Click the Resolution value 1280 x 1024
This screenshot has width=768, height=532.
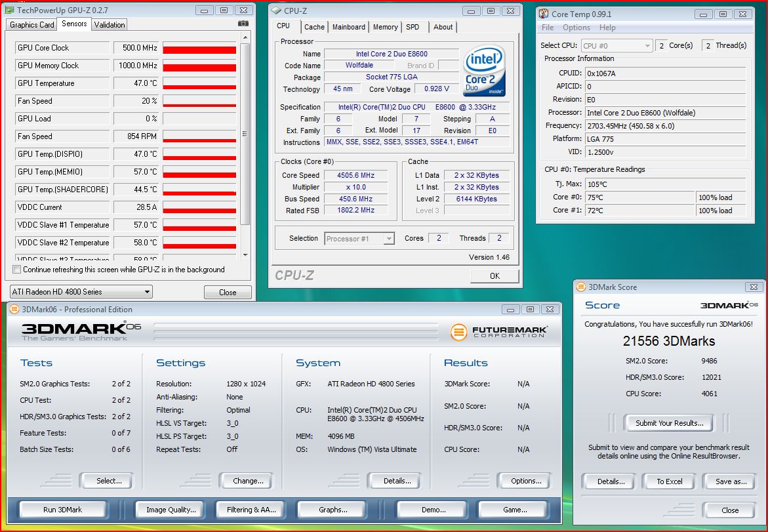tap(246, 384)
